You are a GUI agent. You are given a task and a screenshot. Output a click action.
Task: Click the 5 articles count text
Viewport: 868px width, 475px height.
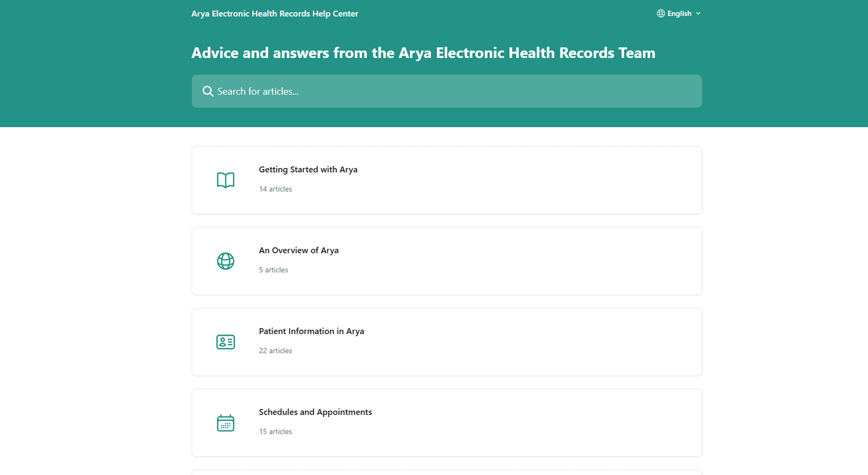click(273, 270)
